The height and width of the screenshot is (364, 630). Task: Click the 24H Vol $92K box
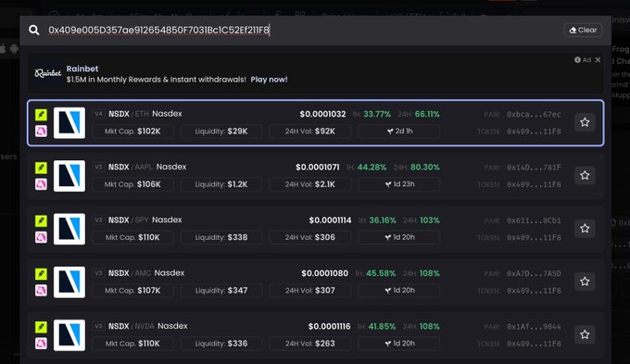click(x=309, y=132)
